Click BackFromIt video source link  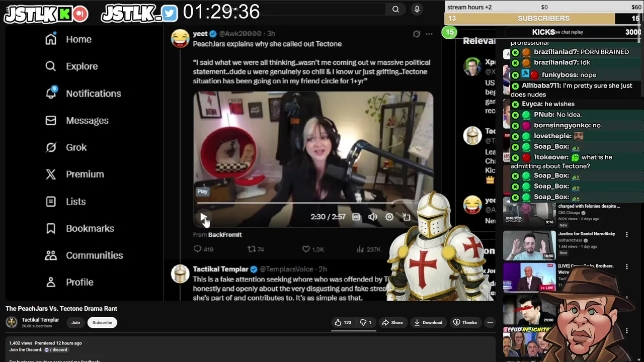225,235
